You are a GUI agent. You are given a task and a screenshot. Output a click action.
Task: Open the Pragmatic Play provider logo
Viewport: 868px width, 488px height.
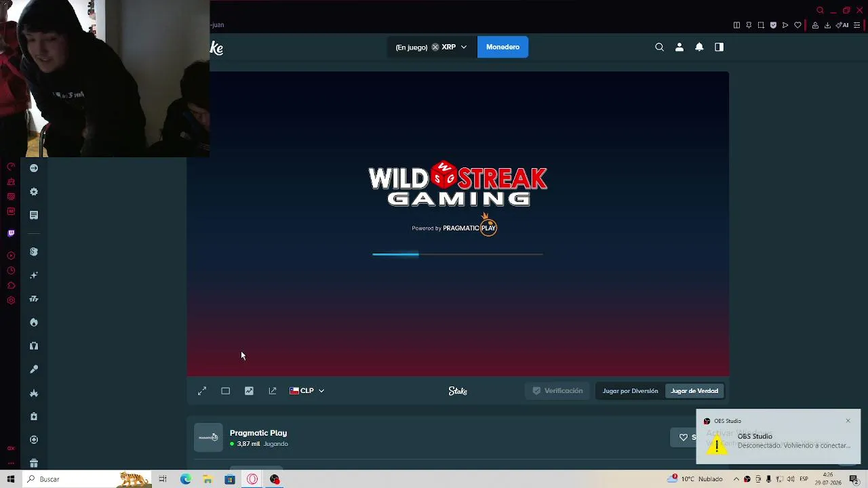coord(208,438)
